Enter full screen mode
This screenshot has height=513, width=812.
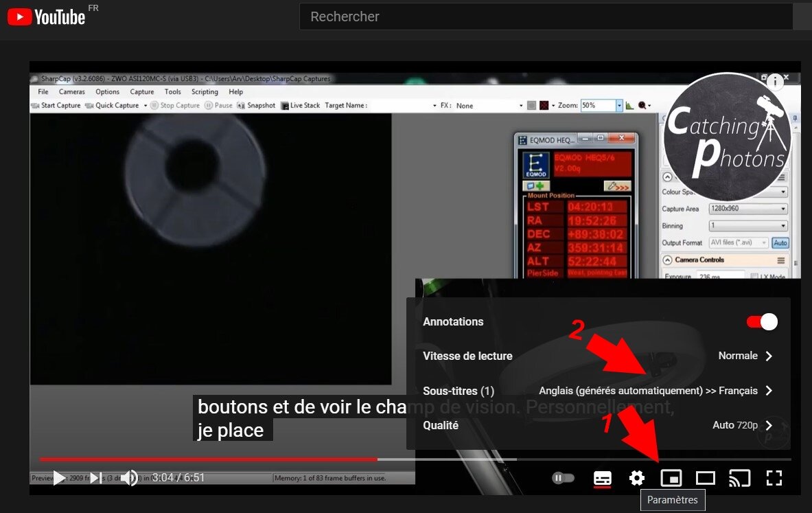tap(774, 478)
